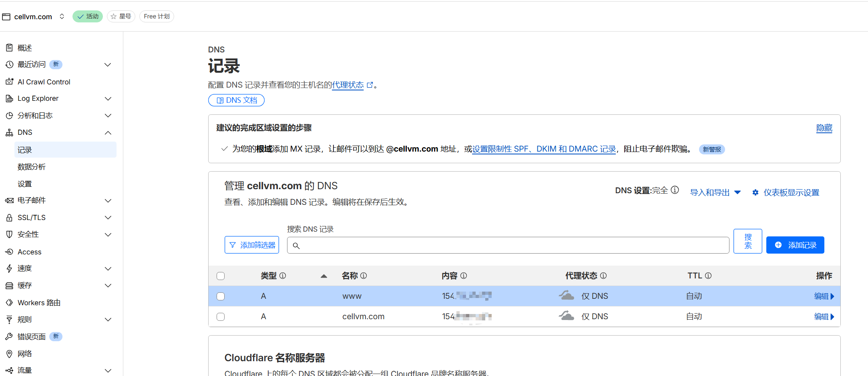Click the AI Crawl Control sidebar icon
Screen dimensions: 868x376
9,82
